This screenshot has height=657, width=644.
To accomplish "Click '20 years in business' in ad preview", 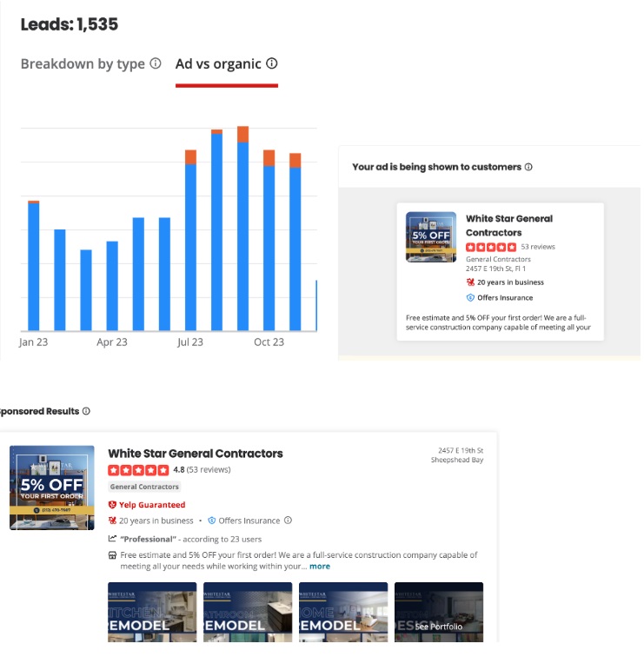I will tap(510, 282).
